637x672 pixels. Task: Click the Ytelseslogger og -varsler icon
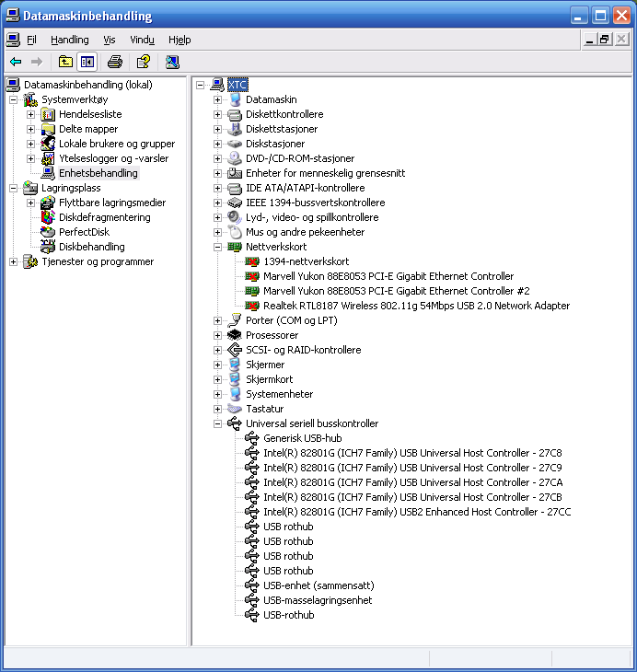tap(48, 158)
